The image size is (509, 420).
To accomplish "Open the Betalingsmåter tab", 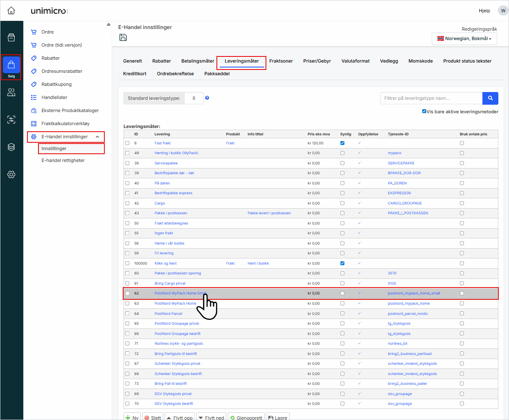I will click(198, 61).
